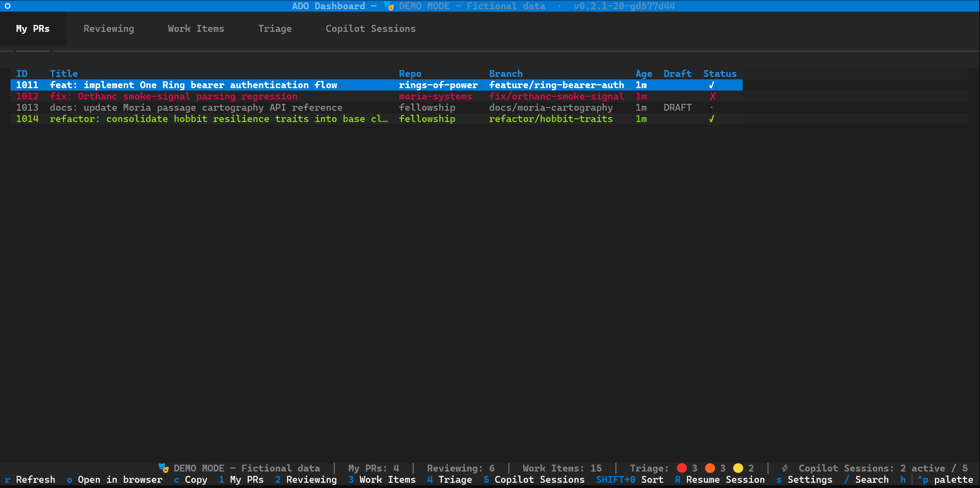Sort by the Branch column header
980x488 pixels.
[x=506, y=74]
